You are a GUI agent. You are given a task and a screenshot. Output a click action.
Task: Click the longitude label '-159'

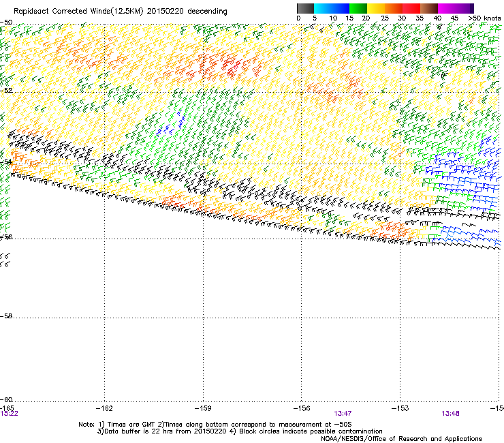203,408
